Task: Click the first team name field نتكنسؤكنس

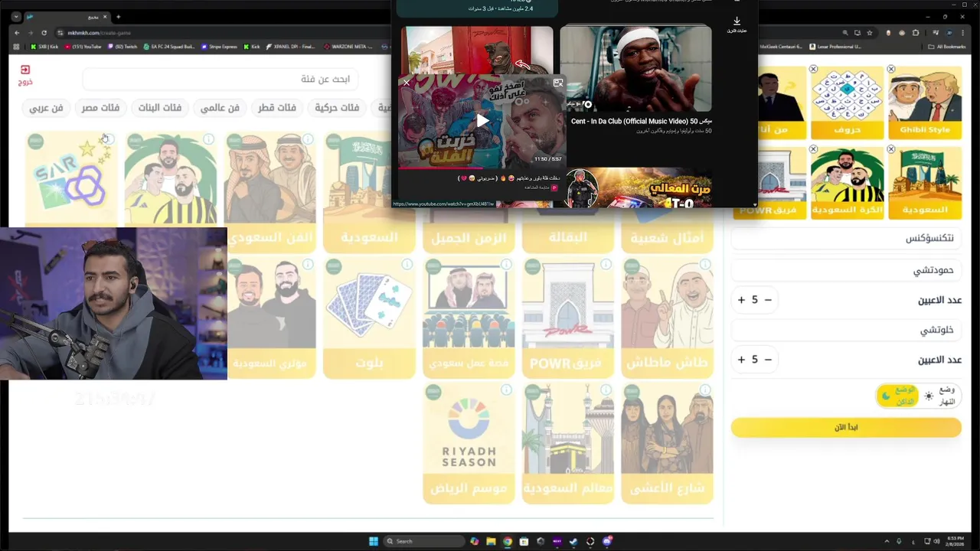Action: pyautogui.click(x=846, y=238)
